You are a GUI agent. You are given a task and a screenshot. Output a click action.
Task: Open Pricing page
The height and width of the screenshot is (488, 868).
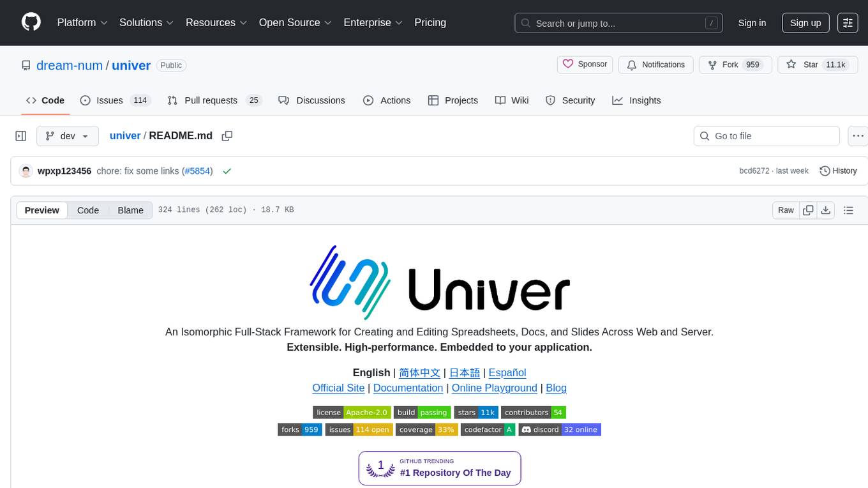click(430, 22)
